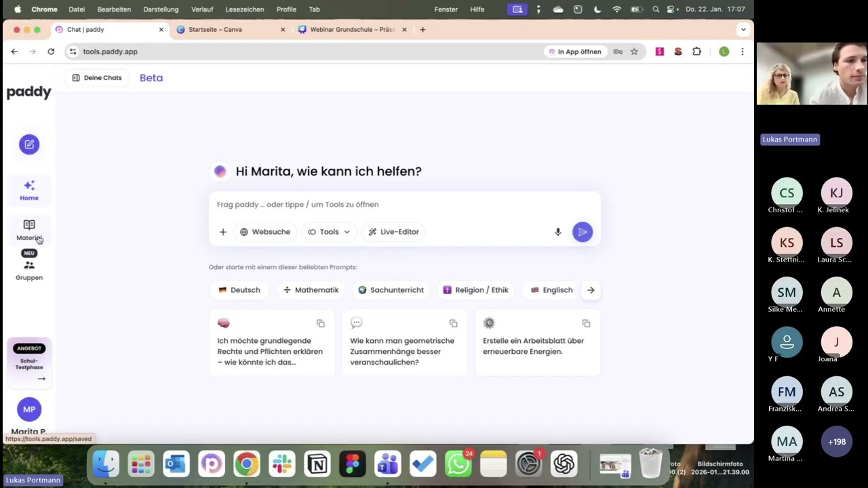Open the Bearbeiten menu
868x488 pixels.
point(114,9)
